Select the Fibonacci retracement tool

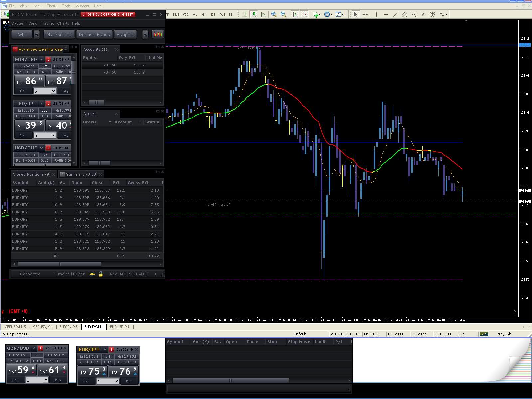[414, 14]
